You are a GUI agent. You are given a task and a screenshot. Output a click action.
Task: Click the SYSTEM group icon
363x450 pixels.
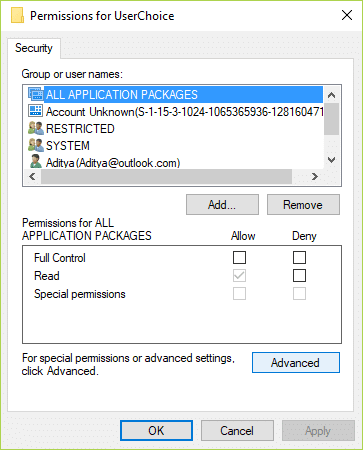[x=36, y=145]
